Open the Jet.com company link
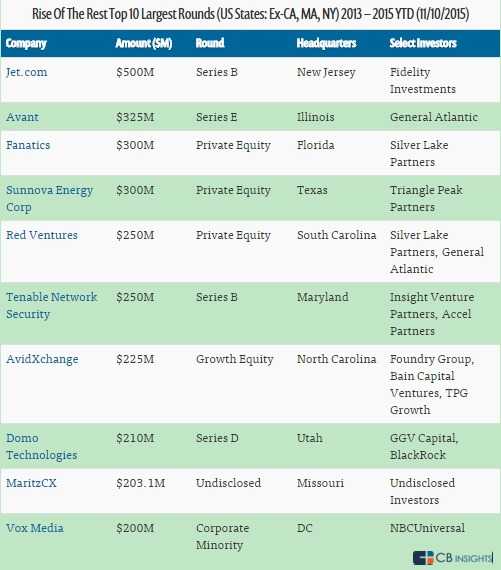Image resolution: width=501 pixels, height=570 pixels. pos(27,72)
